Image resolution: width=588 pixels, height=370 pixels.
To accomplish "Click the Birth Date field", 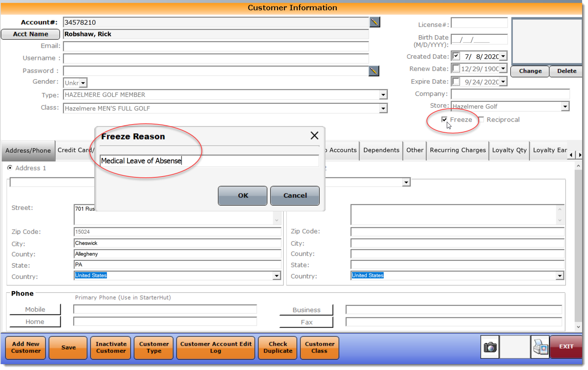I will pos(479,39).
